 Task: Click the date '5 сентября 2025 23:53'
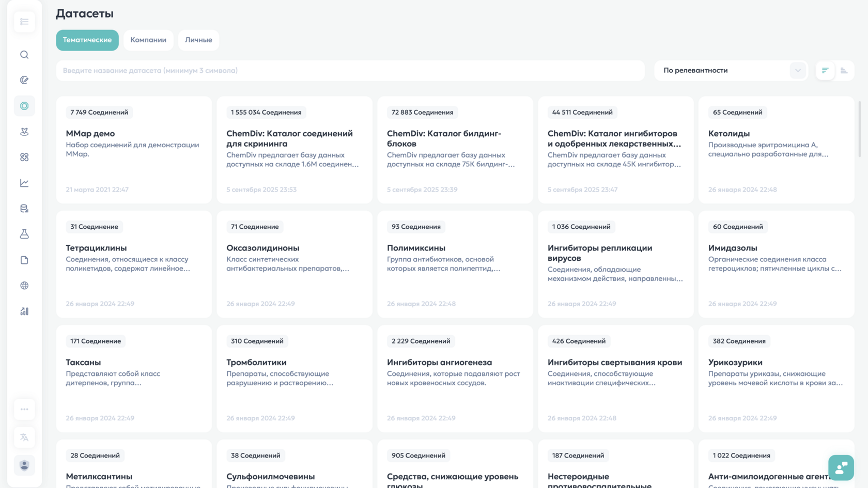tap(261, 190)
